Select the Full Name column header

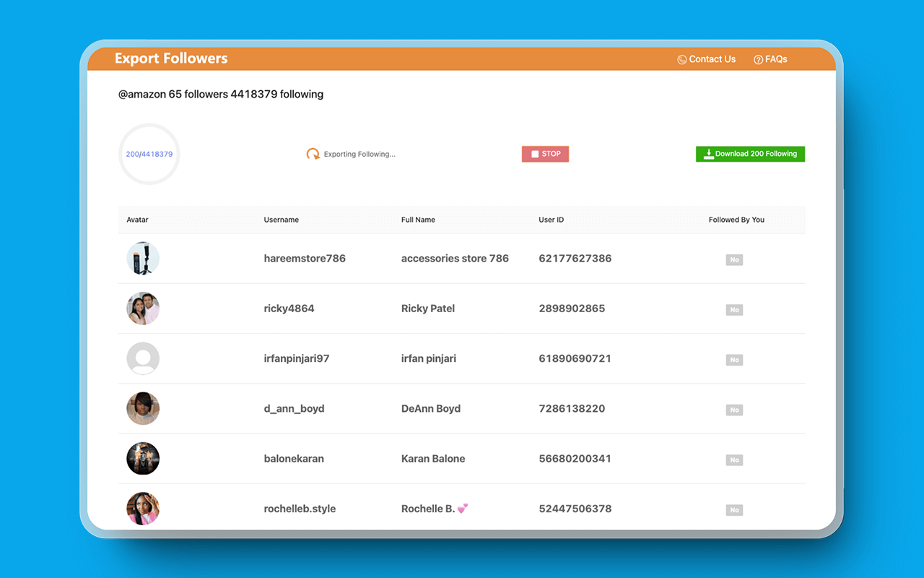coord(417,220)
